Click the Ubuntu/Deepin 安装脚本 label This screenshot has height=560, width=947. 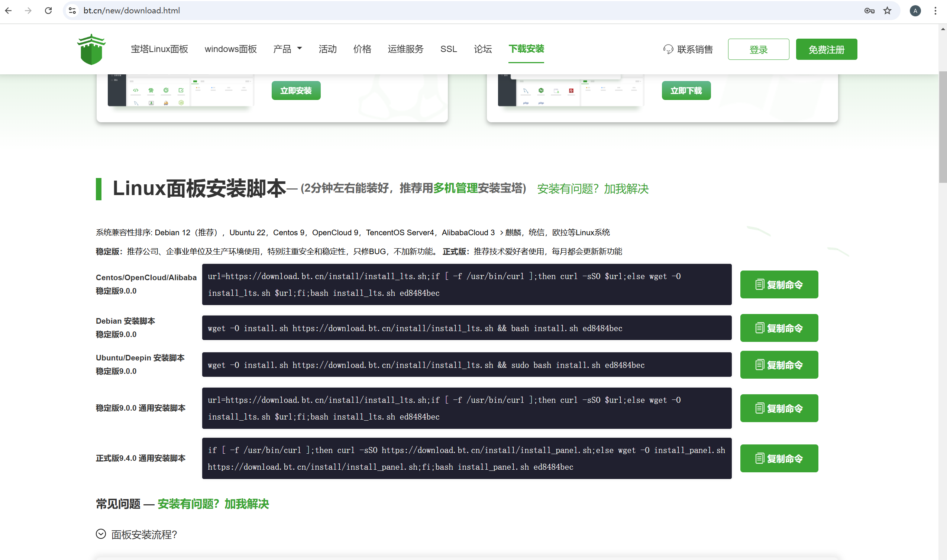(x=140, y=358)
